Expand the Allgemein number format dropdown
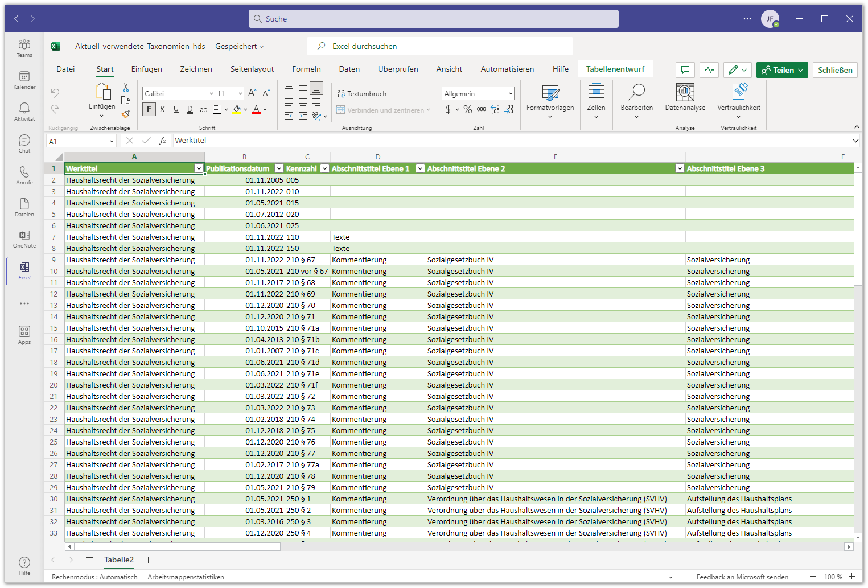Image resolution: width=868 pixels, height=588 pixels. tap(510, 94)
